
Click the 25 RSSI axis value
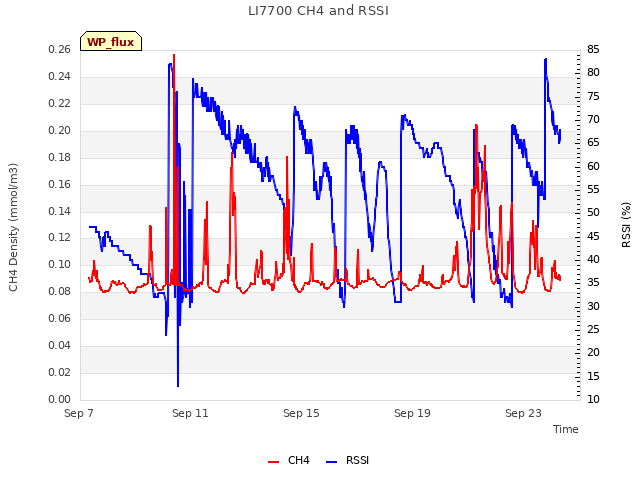pyautogui.click(x=593, y=329)
